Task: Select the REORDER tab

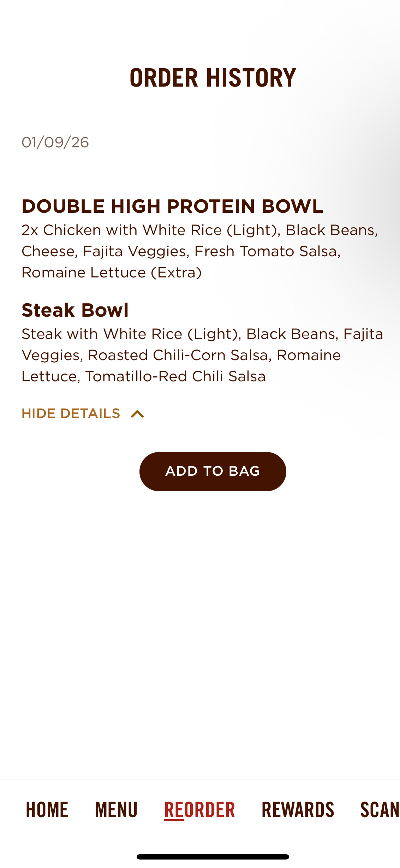Action: 199,810
